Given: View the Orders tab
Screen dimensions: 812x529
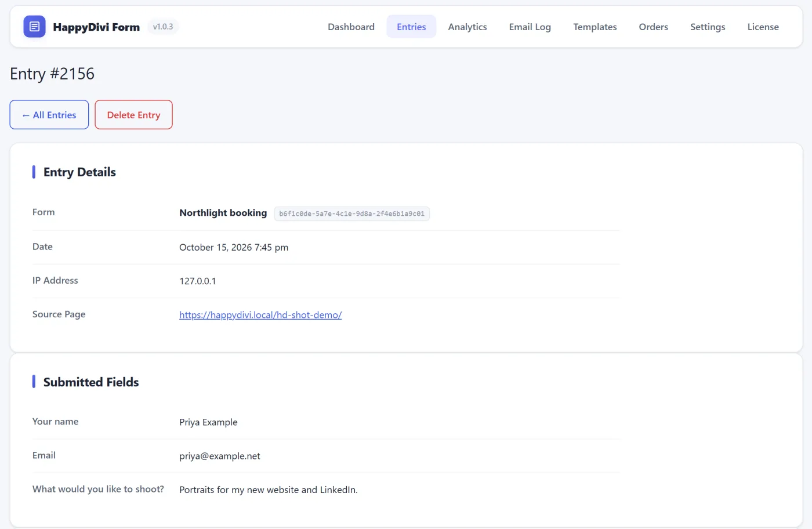Looking at the screenshot, I should 654,27.
